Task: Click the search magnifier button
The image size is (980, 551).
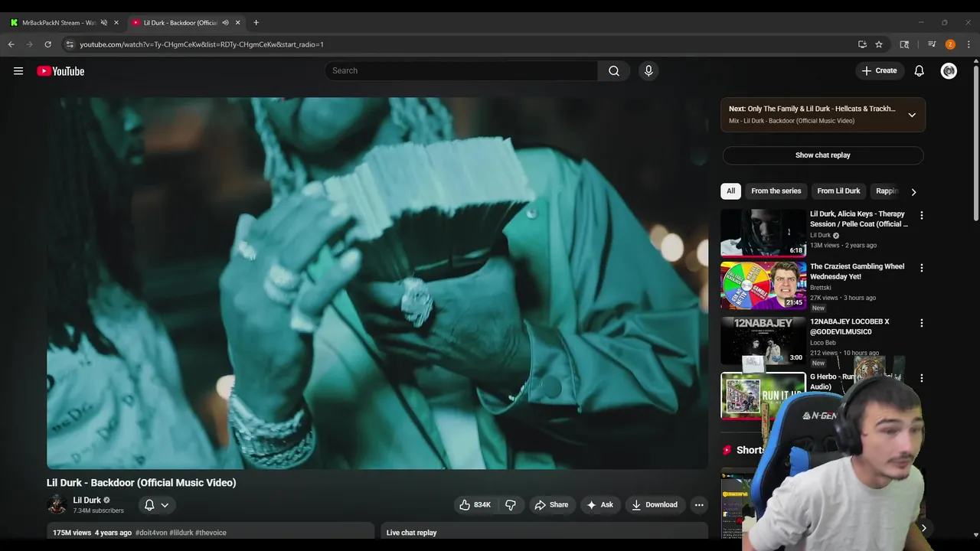Action: 614,70
